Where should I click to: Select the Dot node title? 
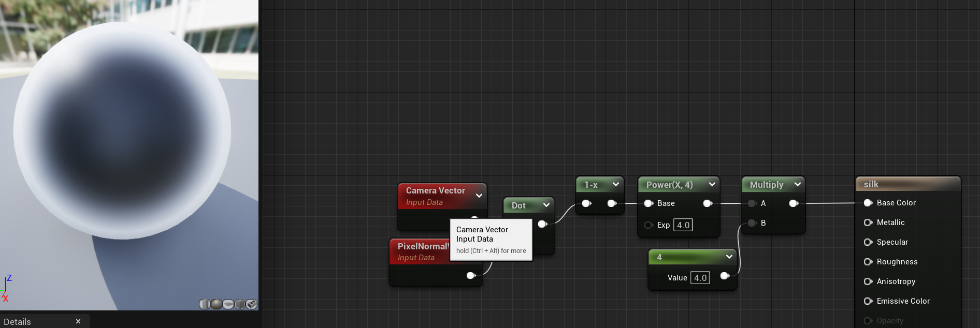point(518,205)
